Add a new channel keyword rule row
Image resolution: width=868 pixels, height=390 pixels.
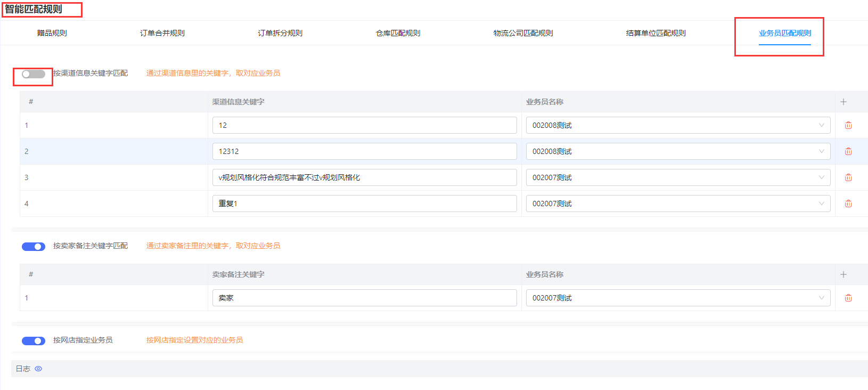[x=844, y=102]
